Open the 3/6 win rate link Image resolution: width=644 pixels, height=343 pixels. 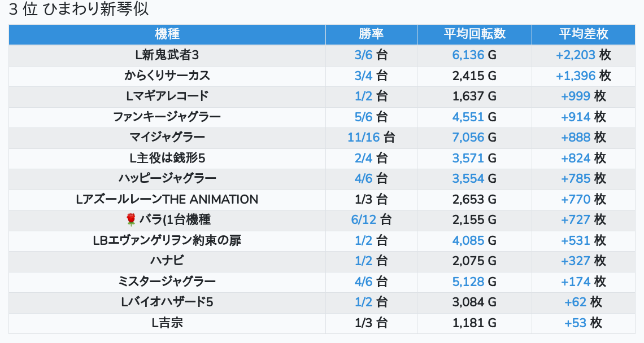364,55
